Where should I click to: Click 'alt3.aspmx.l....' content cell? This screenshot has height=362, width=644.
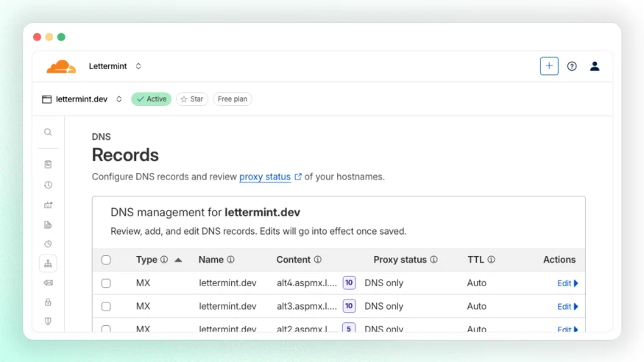coord(307,307)
